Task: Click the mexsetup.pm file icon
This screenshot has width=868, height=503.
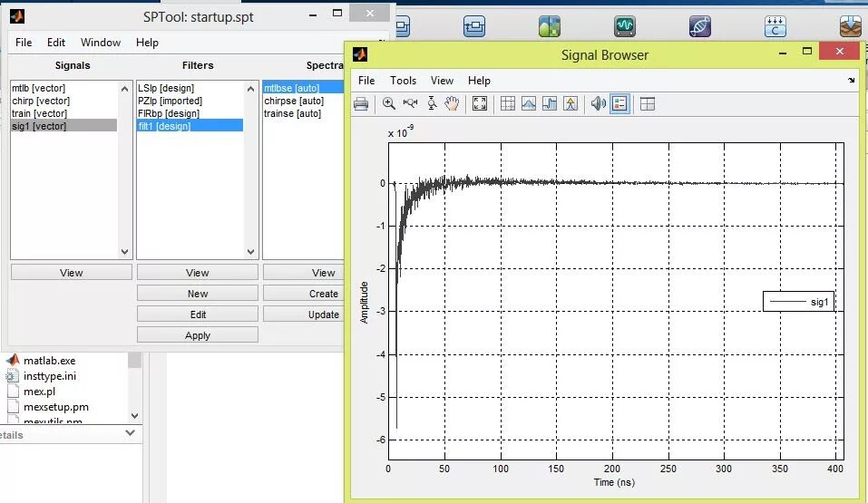Action: pos(13,407)
